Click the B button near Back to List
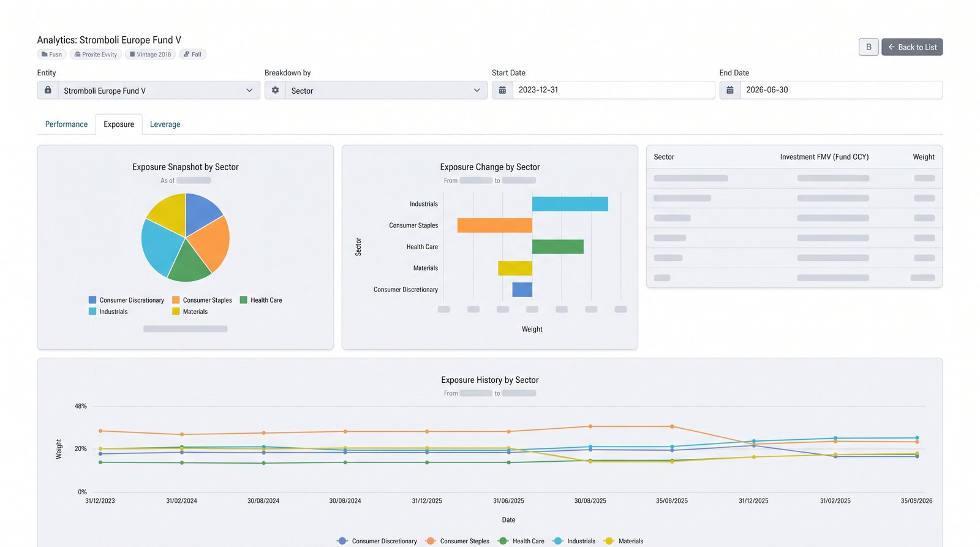980x547 pixels. click(869, 47)
